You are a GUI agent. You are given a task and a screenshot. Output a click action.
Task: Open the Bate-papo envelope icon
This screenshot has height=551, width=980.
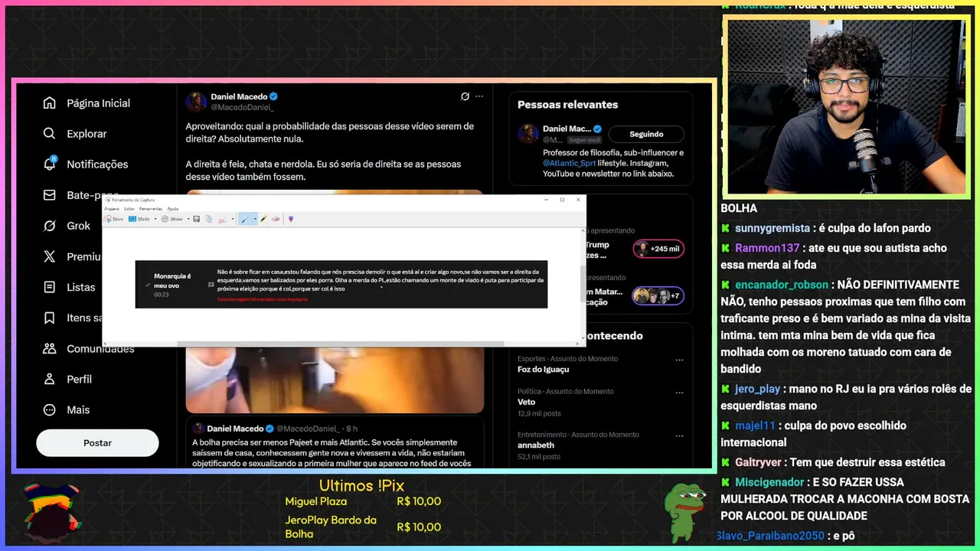[x=49, y=195]
